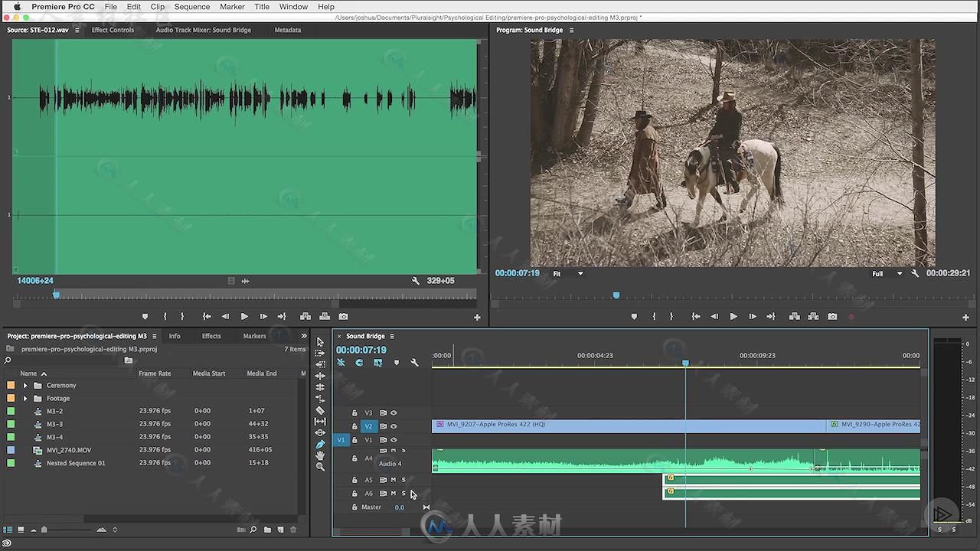
Task: Export frame from Program monitor camera
Action: point(832,317)
